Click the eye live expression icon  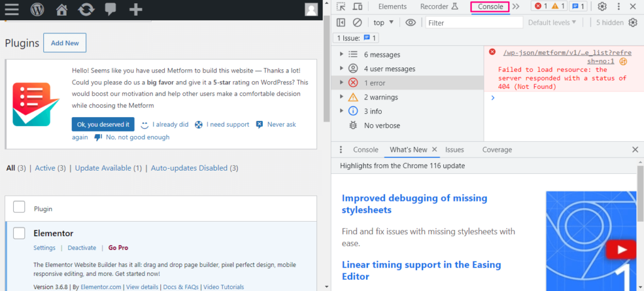tap(411, 23)
